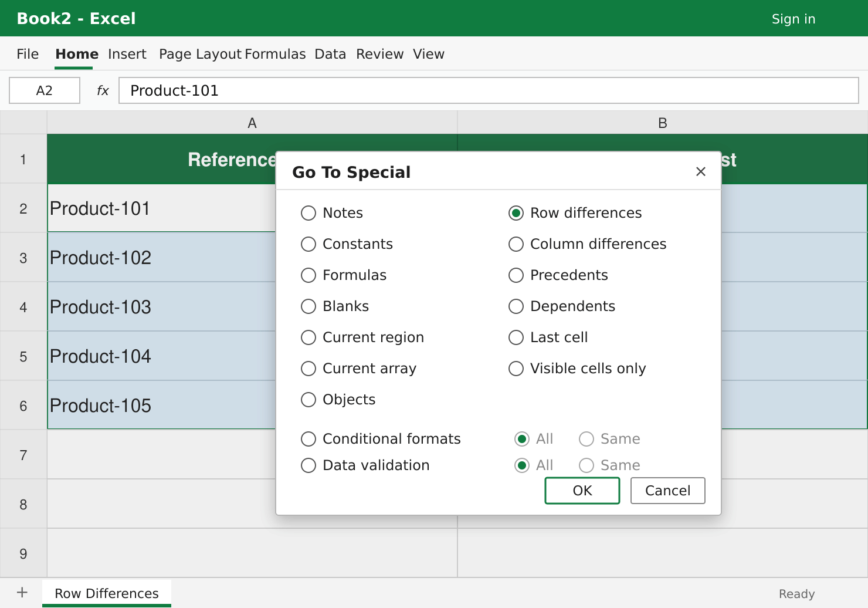The height and width of the screenshot is (608, 868).
Task: Select Same beside Data validation
Action: click(609, 465)
